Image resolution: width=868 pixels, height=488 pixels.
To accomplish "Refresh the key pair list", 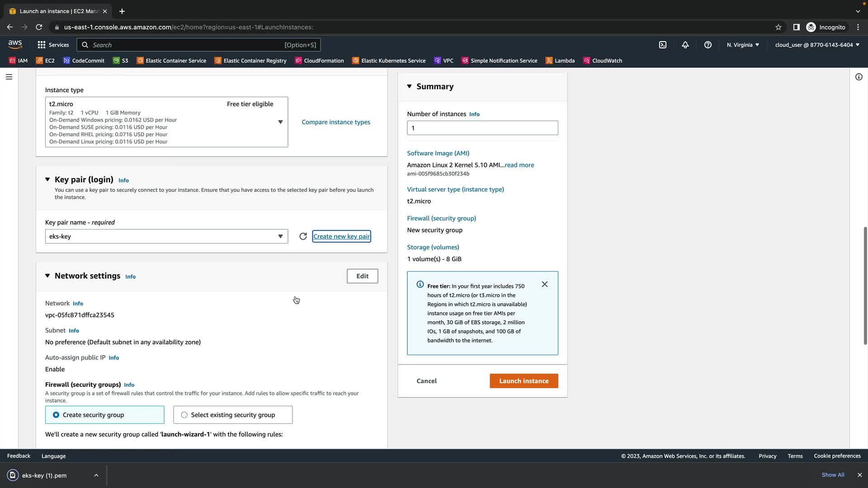I will point(303,236).
